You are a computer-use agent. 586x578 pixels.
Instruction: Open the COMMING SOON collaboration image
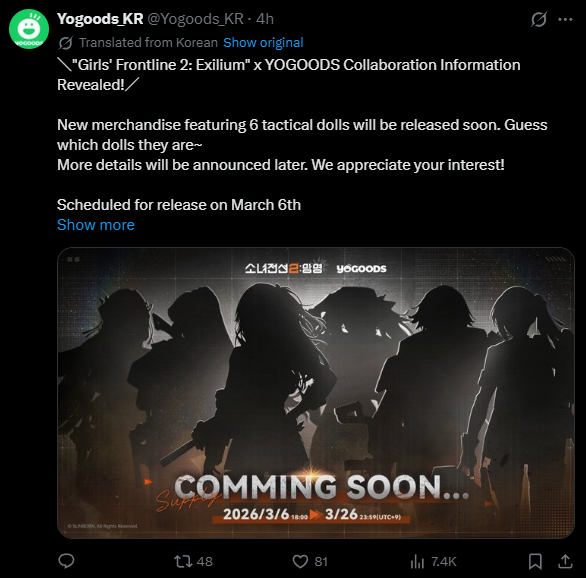(x=316, y=393)
